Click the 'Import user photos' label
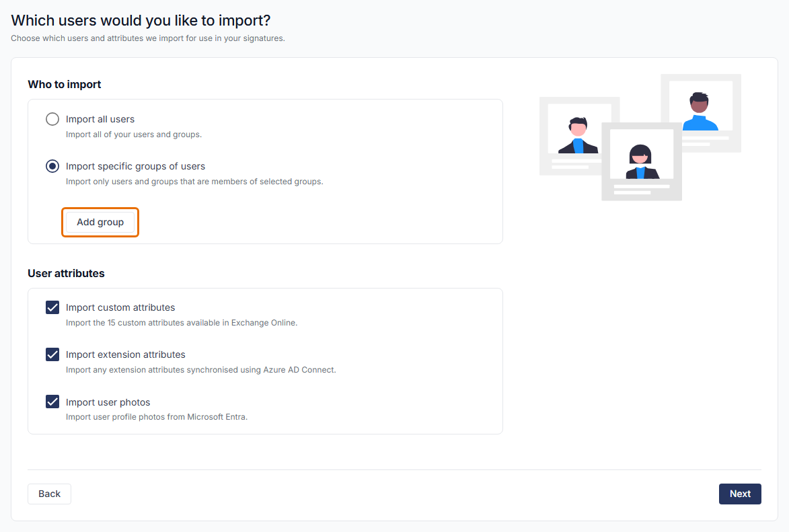Viewport: 789px width, 532px height. (108, 402)
